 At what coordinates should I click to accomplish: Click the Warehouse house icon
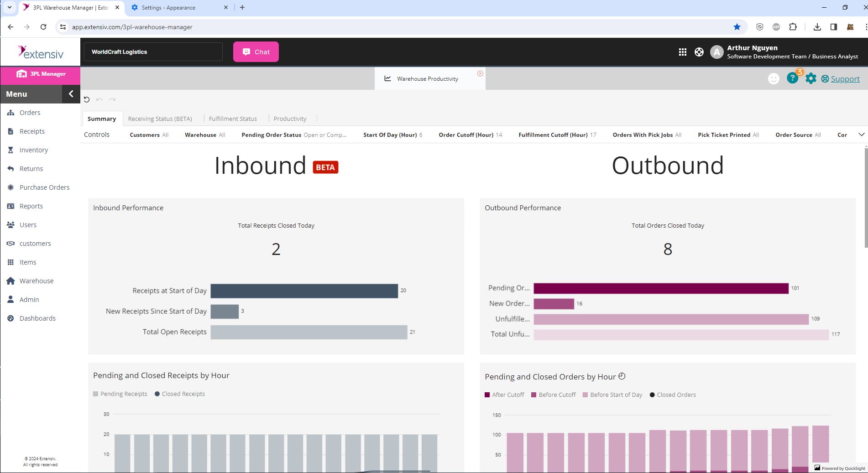coord(10,281)
